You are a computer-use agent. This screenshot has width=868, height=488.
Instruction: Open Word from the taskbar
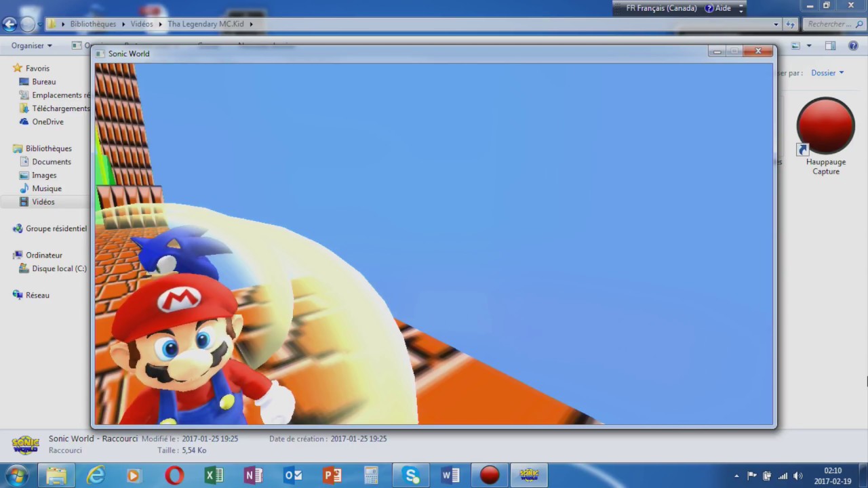[450, 475]
